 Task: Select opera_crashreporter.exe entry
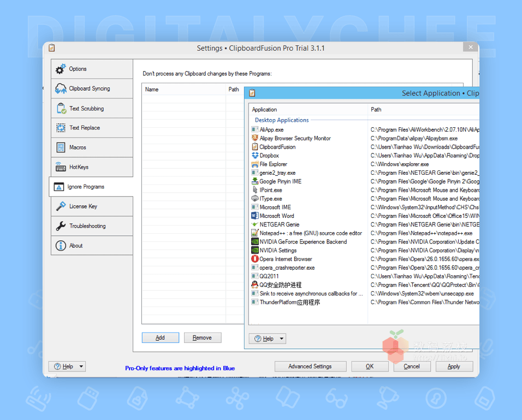287,268
